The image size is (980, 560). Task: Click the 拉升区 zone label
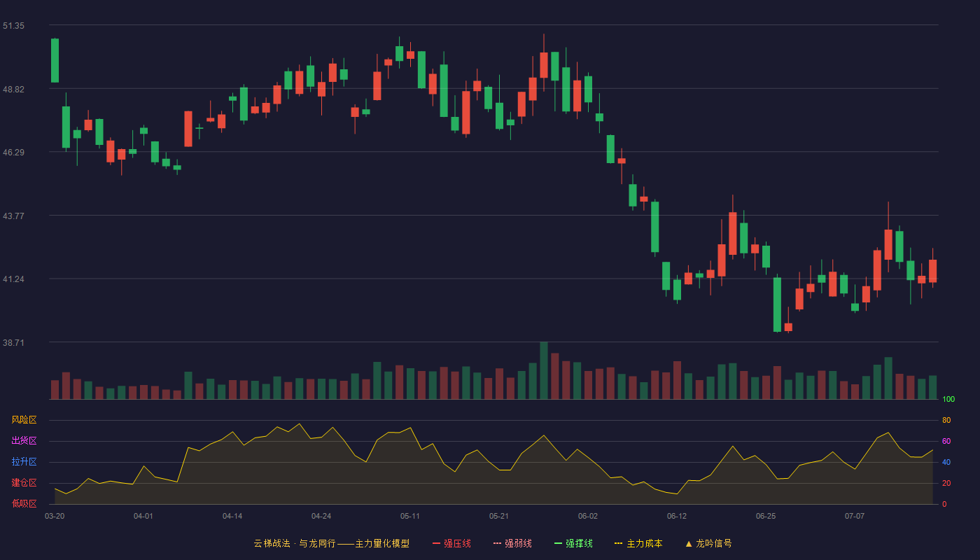click(24, 462)
